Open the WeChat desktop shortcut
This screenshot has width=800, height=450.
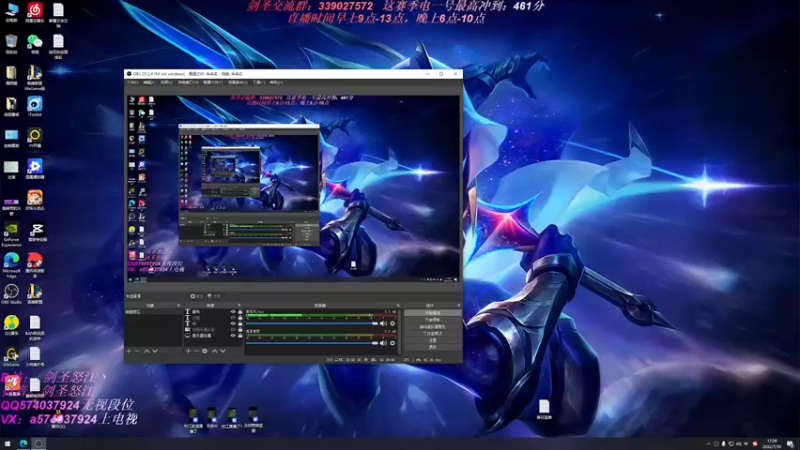pos(35,43)
